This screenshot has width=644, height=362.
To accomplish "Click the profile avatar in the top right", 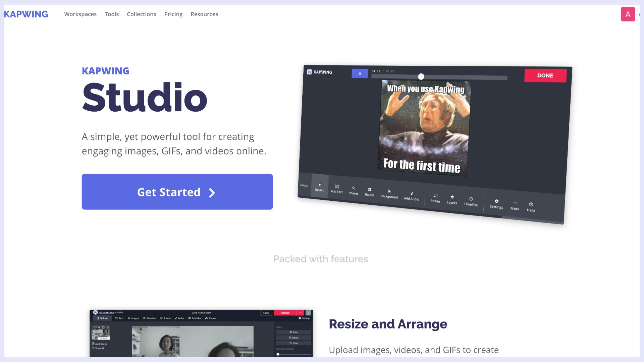I will coord(628,14).
